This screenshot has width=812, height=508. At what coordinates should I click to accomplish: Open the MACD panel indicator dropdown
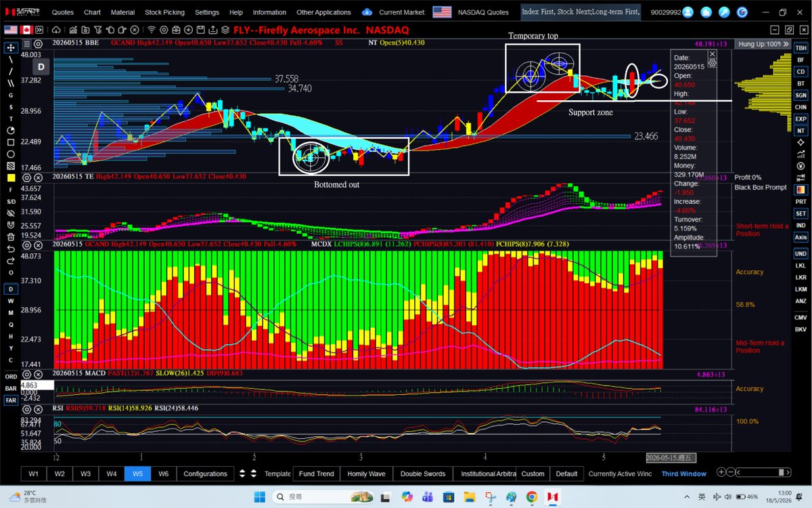coord(27,374)
